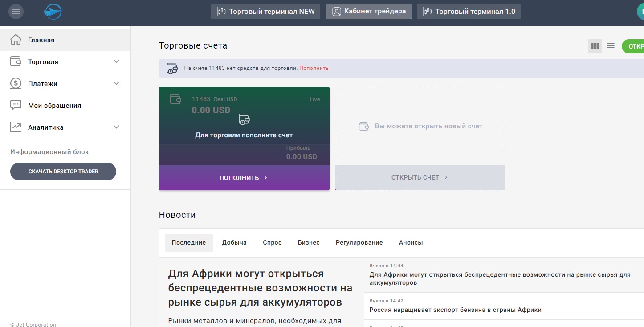Switch accounts to grid view
The height and width of the screenshot is (327, 644).
[595, 46]
